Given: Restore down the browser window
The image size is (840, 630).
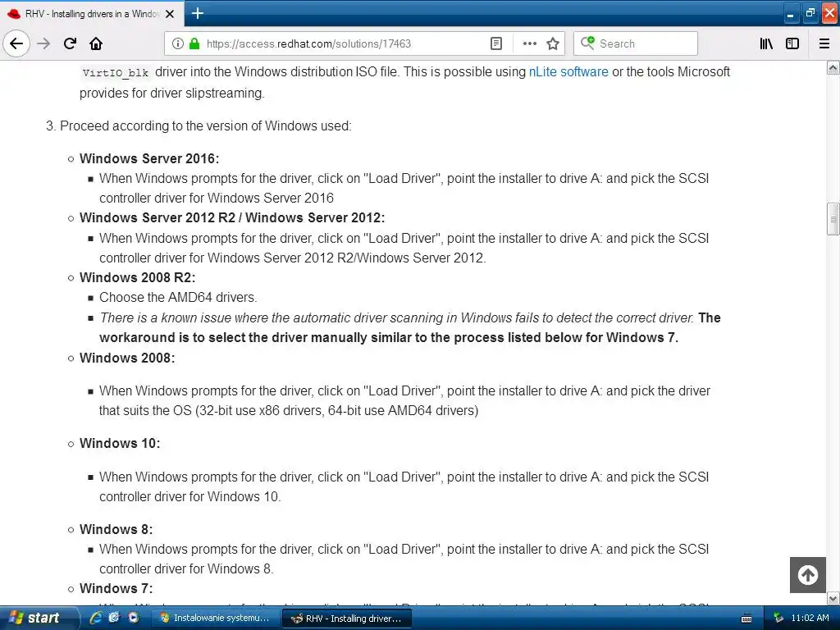Looking at the screenshot, I should [x=810, y=14].
